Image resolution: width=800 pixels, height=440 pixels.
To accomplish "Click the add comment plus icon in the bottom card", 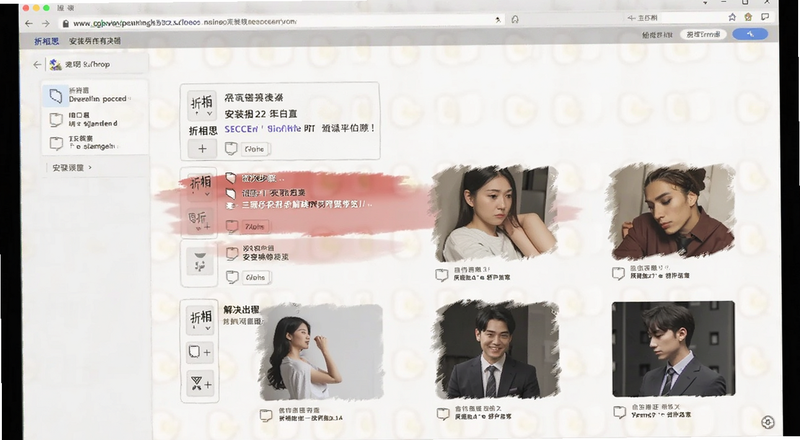I will point(199,352).
